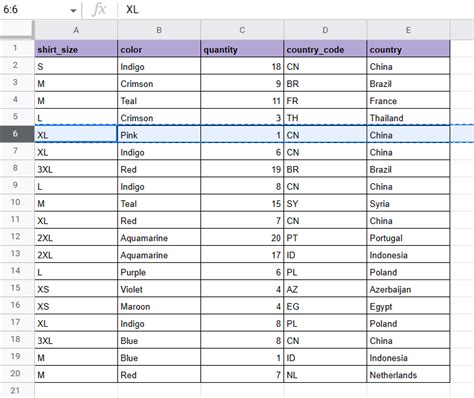Select column A header
The image size is (474, 398).
(76, 30)
